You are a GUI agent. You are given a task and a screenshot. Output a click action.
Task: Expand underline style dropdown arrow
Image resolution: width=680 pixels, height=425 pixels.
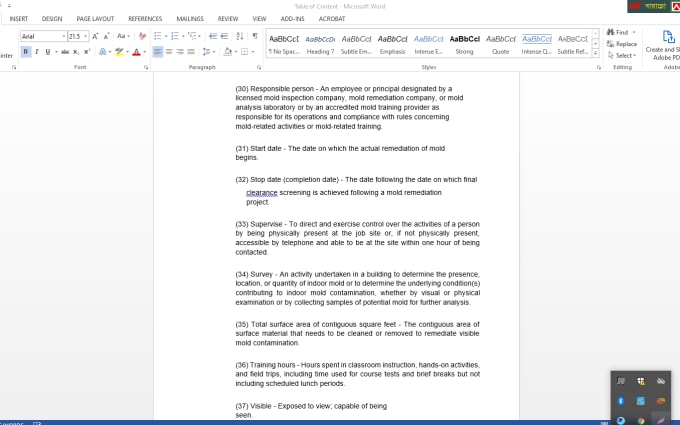pyautogui.click(x=56, y=52)
